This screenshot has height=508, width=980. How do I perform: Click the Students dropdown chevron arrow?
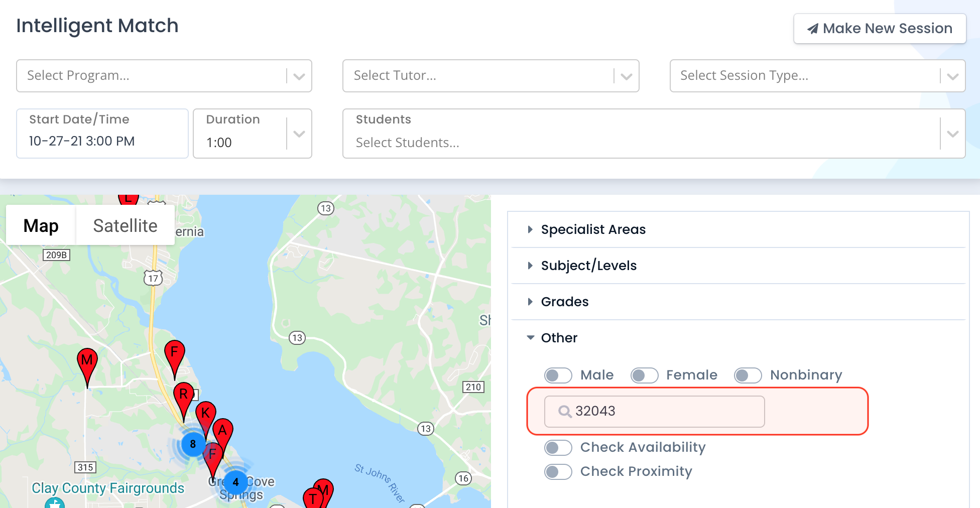952,134
